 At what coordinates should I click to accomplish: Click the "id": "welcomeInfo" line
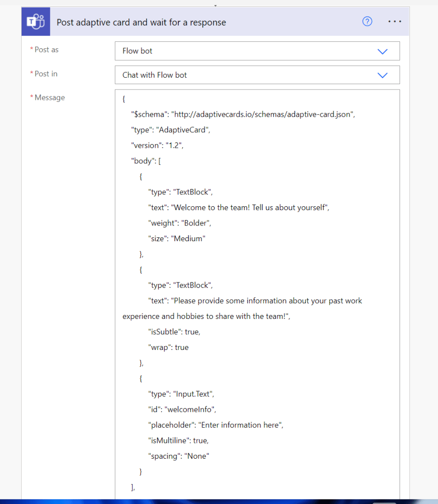point(182,409)
